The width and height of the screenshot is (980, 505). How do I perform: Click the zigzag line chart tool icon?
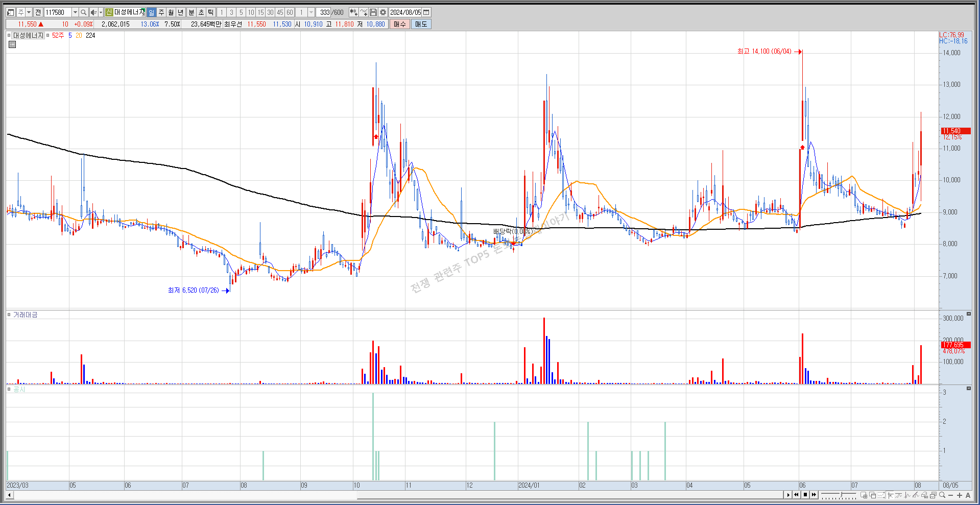(907, 495)
